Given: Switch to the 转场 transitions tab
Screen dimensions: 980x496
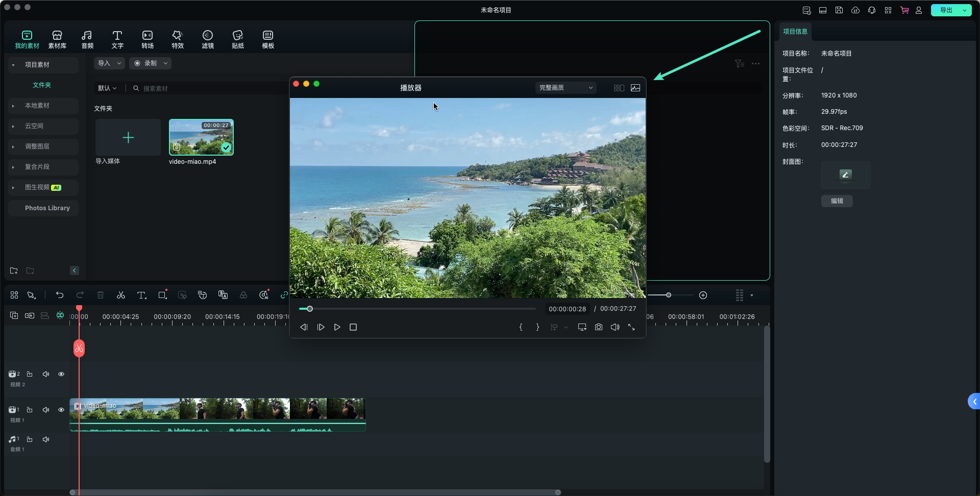Looking at the screenshot, I should click(x=147, y=39).
